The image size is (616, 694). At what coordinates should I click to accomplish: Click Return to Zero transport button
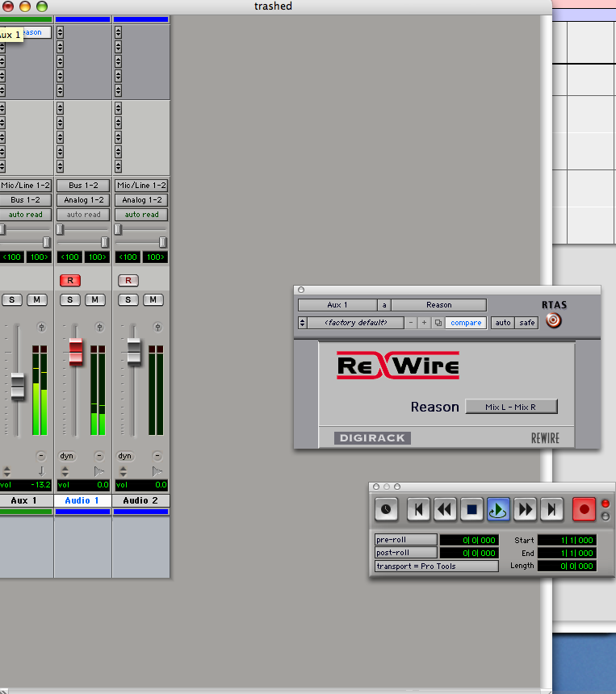[417, 509]
